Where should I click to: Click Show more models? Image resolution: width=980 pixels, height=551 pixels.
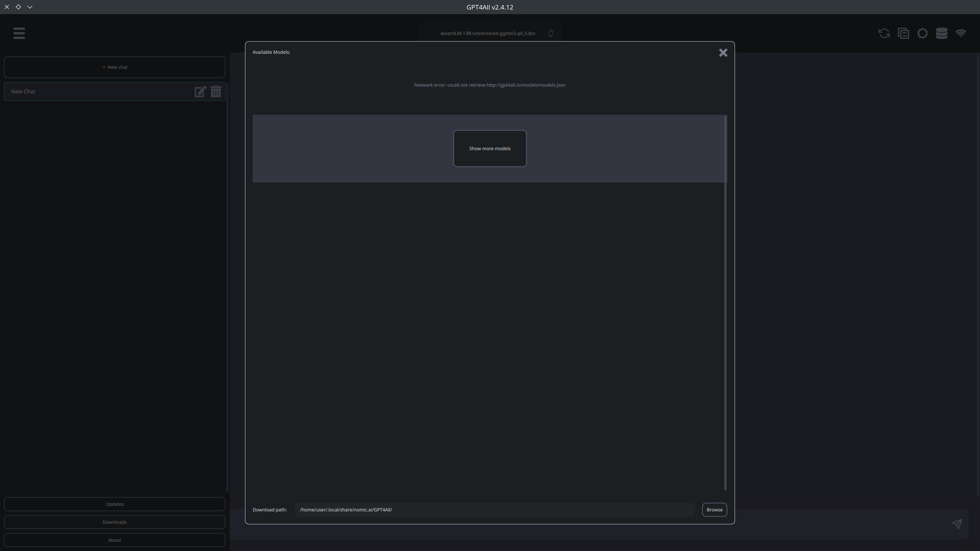coord(490,148)
